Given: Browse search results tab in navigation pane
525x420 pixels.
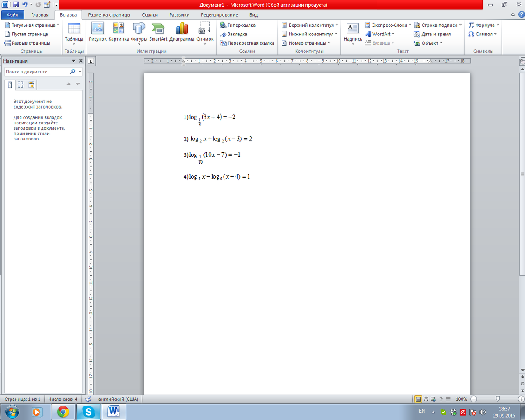Looking at the screenshot, I should click(x=31, y=84).
